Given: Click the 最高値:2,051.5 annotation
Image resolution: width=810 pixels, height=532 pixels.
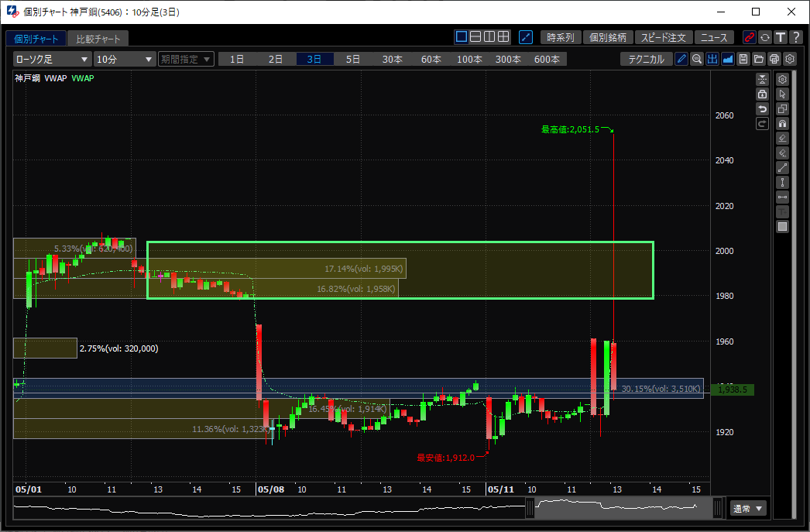Looking at the screenshot, I should pos(570,129).
